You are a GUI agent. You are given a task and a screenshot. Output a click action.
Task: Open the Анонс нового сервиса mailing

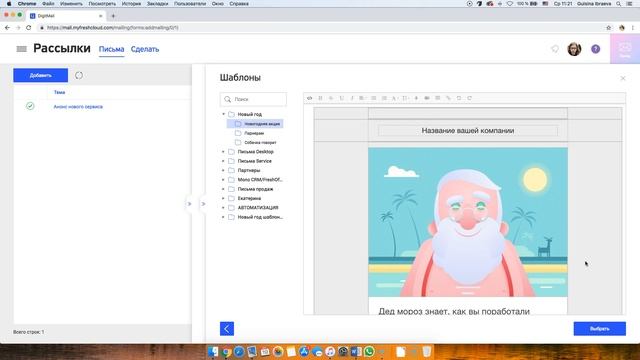[x=78, y=107]
